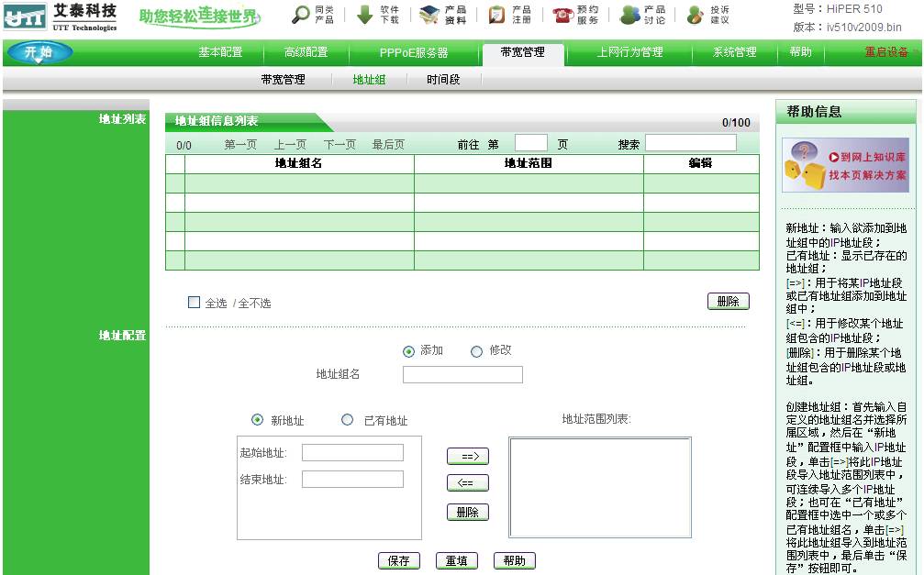Open 产品讨论 people icon
Screen dimensions: 924x575
coord(629,15)
